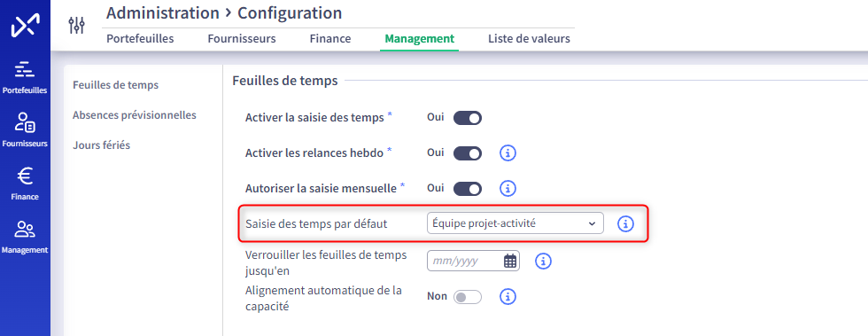Viewport: 868px width, 336px height.
Task: Show info for Autoriser la saisie mensuelle
Action: (508, 189)
